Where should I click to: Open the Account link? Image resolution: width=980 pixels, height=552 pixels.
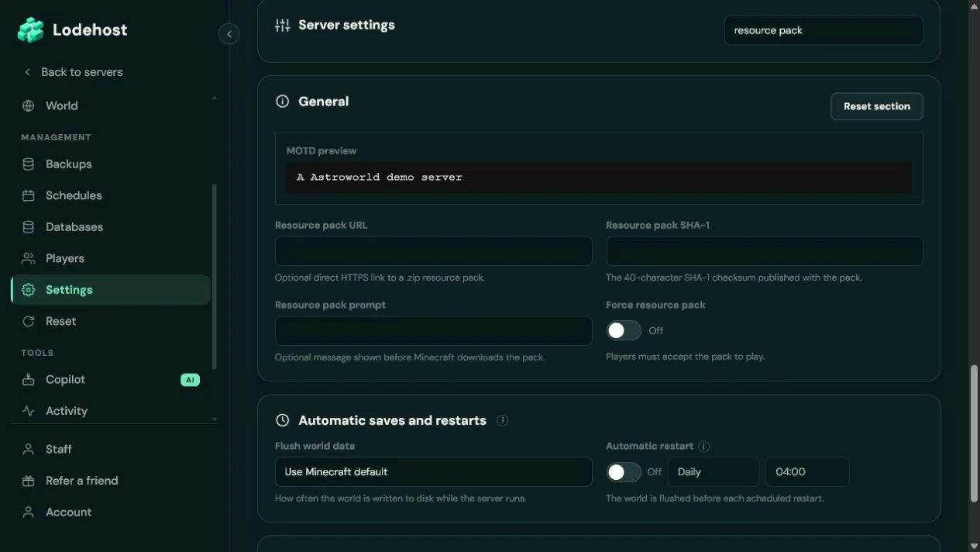[111, 512]
